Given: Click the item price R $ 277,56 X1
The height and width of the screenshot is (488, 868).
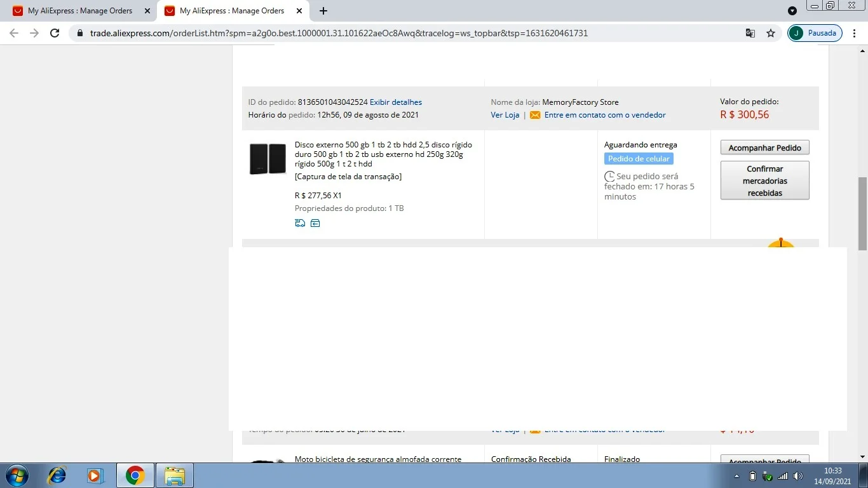Looking at the screenshot, I should tap(318, 196).
